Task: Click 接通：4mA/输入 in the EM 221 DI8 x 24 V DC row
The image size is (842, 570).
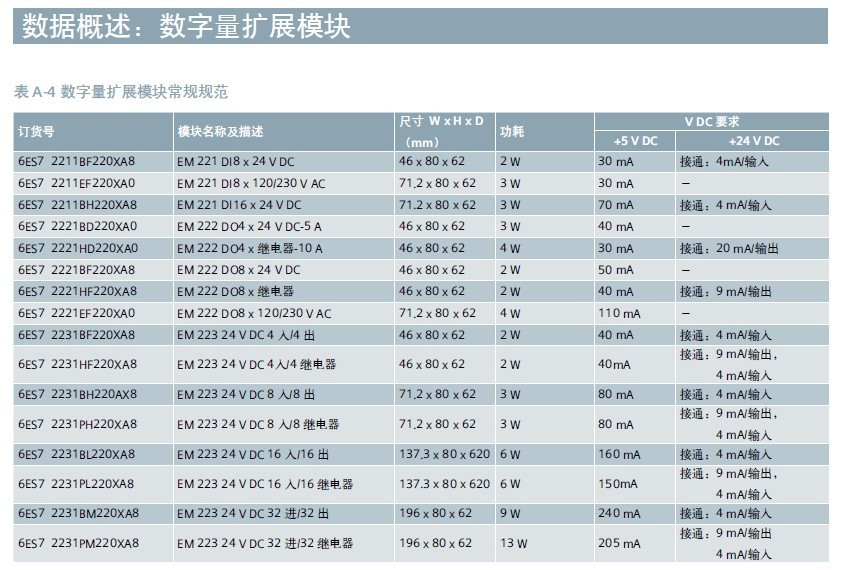Action: [x=724, y=162]
